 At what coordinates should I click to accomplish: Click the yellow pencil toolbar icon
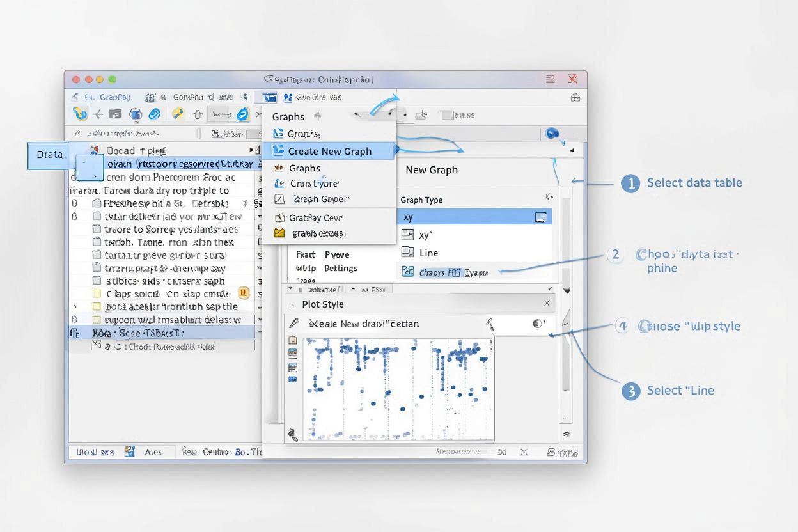pyautogui.click(x=178, y=114)
